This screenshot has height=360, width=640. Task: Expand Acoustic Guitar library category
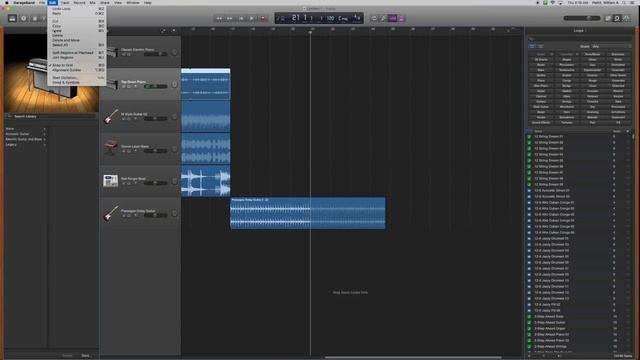25,134
